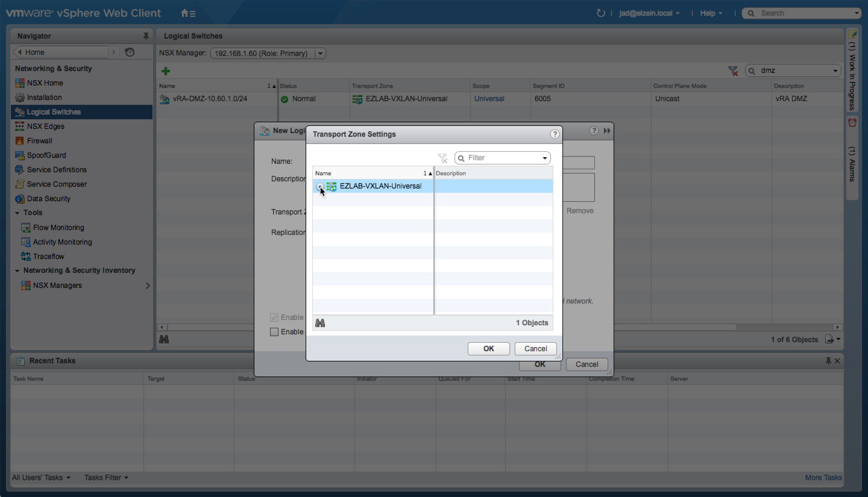Select Logical Switches in Navigator
The image size is (868, 497).
click(x=81, y=112)
